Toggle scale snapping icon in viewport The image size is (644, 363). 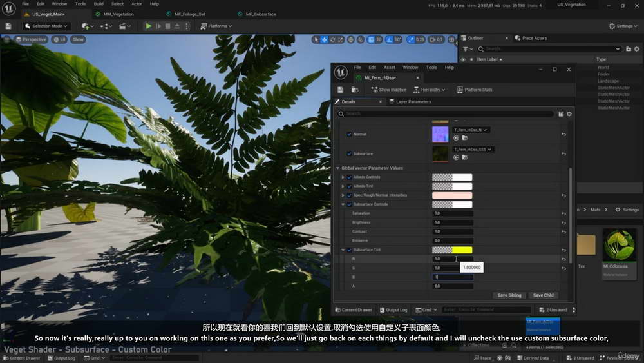[410, 39]
